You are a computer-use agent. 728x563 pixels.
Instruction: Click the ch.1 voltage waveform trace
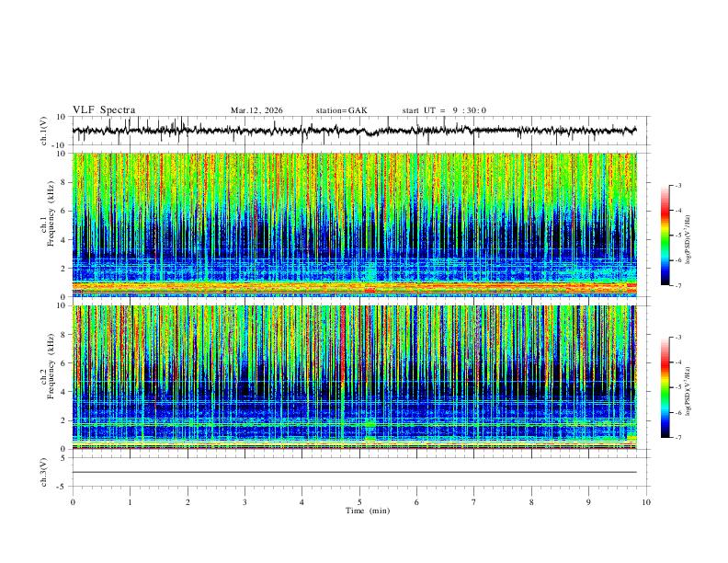pyautogui.click(x=354, y=131)
